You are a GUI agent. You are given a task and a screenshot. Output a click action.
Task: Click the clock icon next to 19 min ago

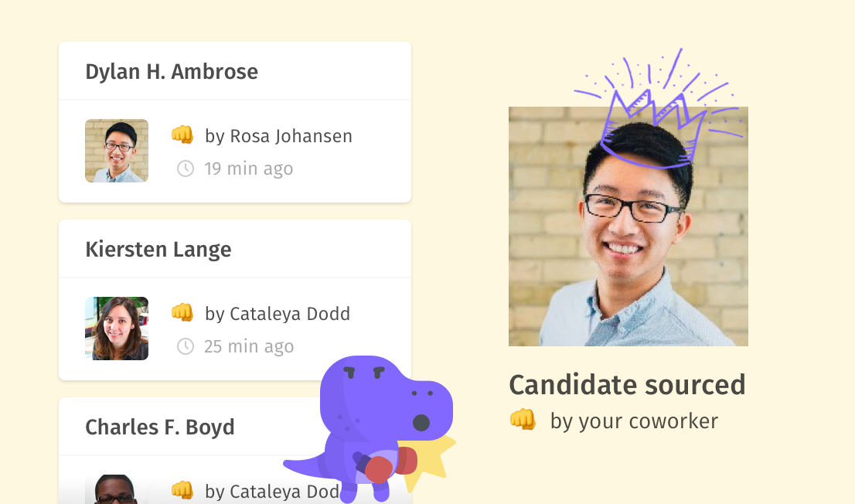186,169
